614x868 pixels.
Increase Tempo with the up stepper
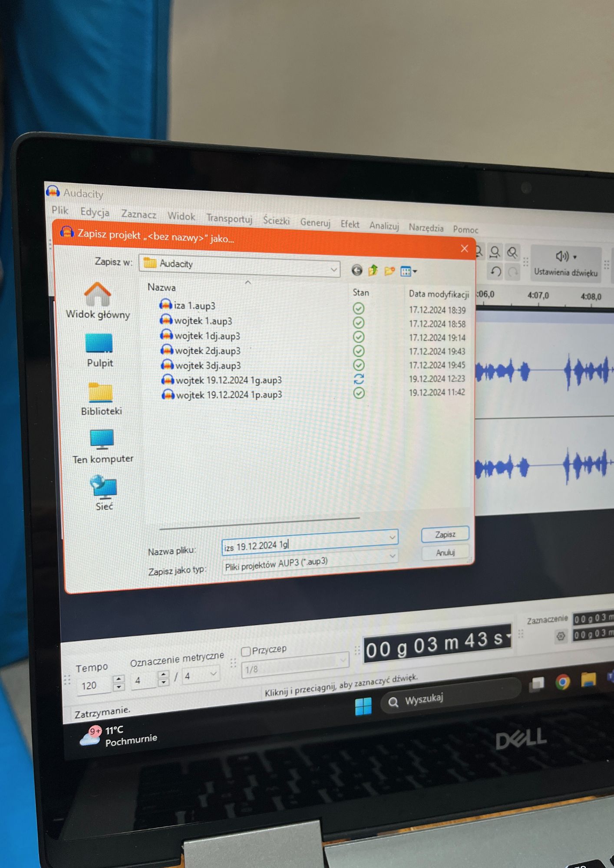click(x=119, y=678)
